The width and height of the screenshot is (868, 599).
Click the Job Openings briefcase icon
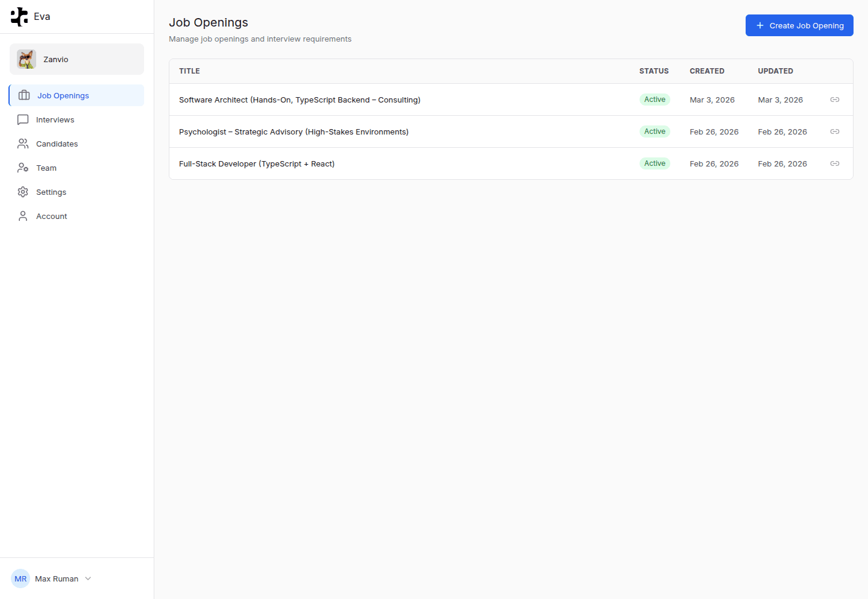point(24,95)
